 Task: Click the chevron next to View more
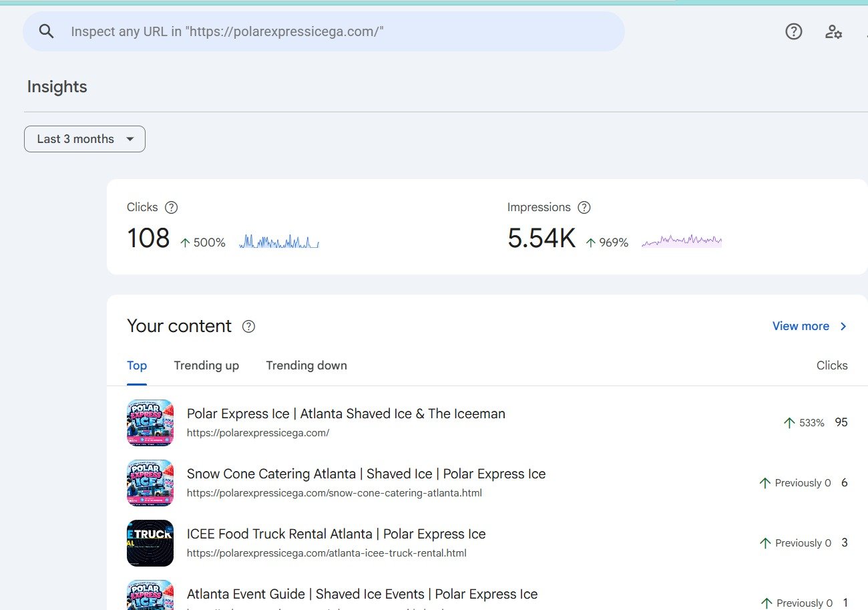pyautogui.click(x=843, y=326)
